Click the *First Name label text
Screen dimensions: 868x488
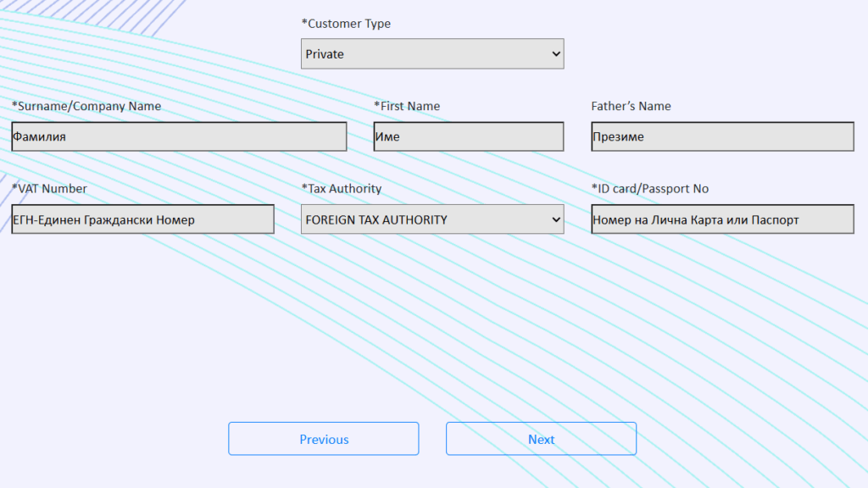pyautogui.click(x=407, y=106)
